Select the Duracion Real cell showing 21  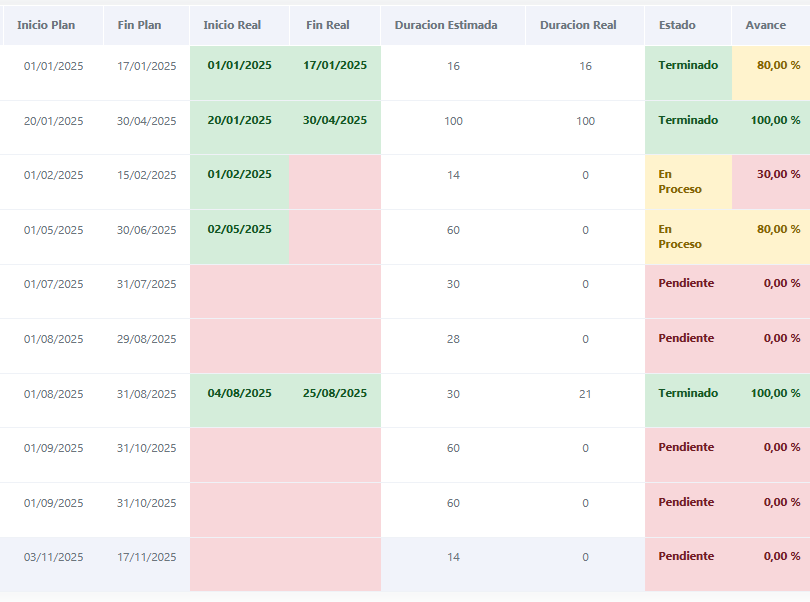coord(585,394)
